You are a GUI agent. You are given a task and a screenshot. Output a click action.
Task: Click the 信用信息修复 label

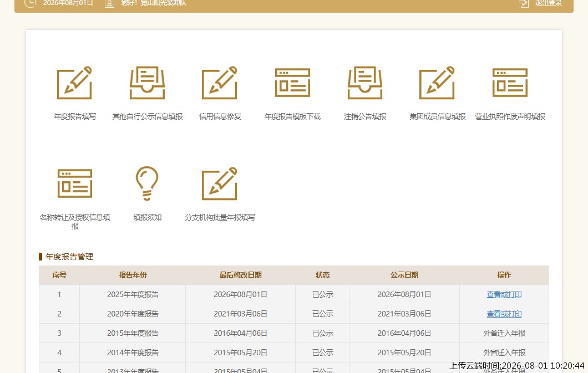pos(220,116)
